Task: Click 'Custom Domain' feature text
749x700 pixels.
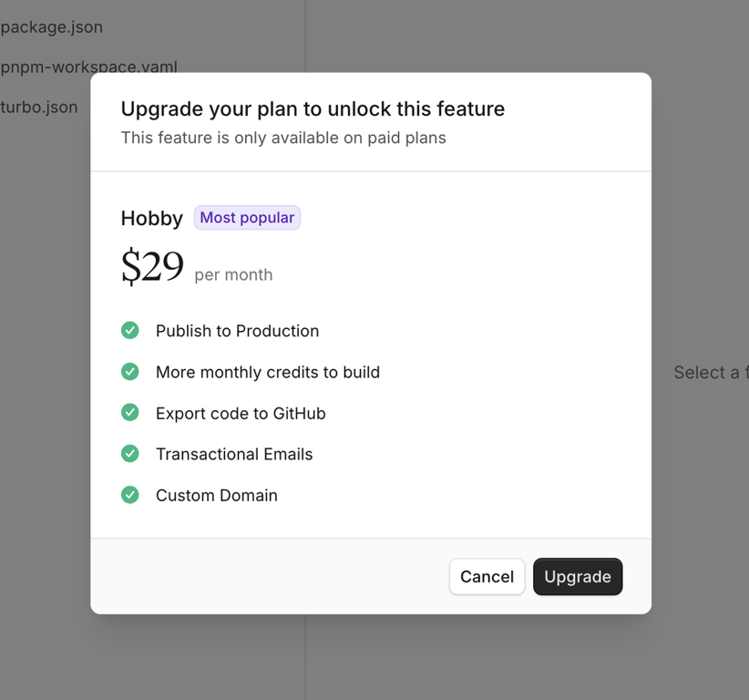Action: click(217, 496)
